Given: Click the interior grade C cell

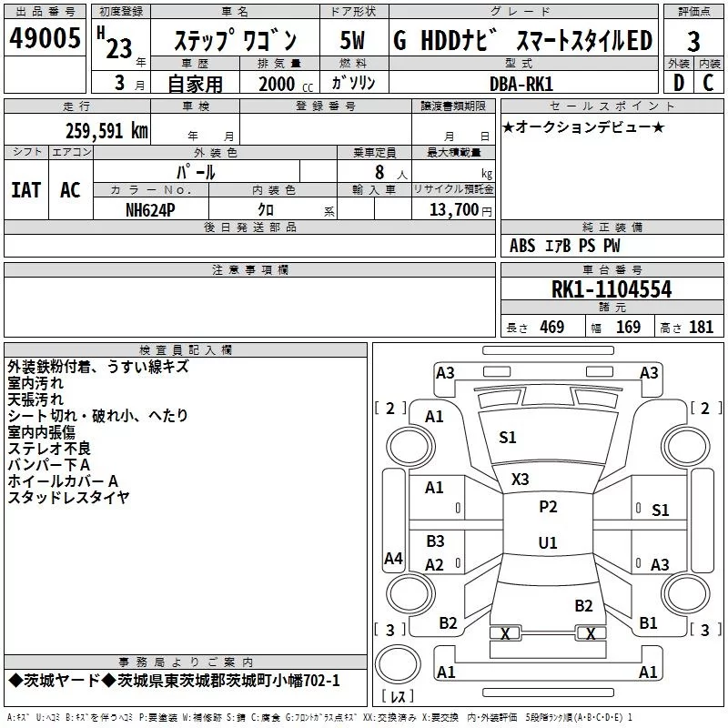Looking at the screenshot, I should pyautogui.click(x=708, y=82).
